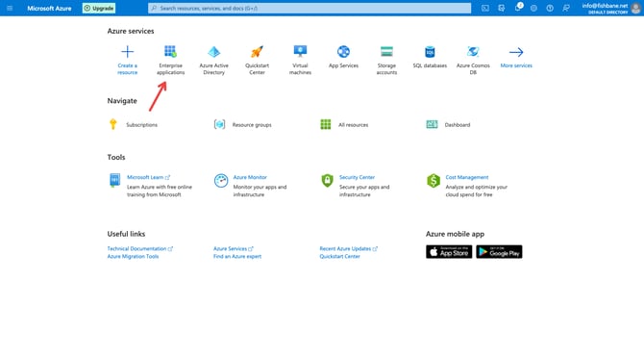Image resolution: width=644 pixels, height=357 pixels.
Task: Navigate to Resource groups label
Action: (252, 125)
